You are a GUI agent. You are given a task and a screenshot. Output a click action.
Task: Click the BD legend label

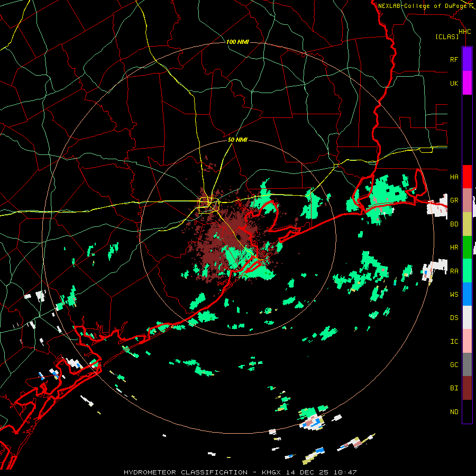click(454, 224)
